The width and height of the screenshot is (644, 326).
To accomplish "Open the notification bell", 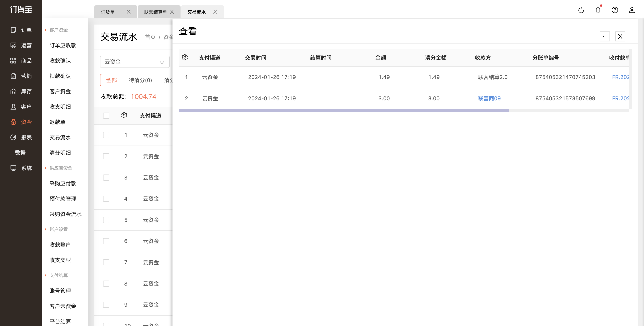I will pos(598,10).
